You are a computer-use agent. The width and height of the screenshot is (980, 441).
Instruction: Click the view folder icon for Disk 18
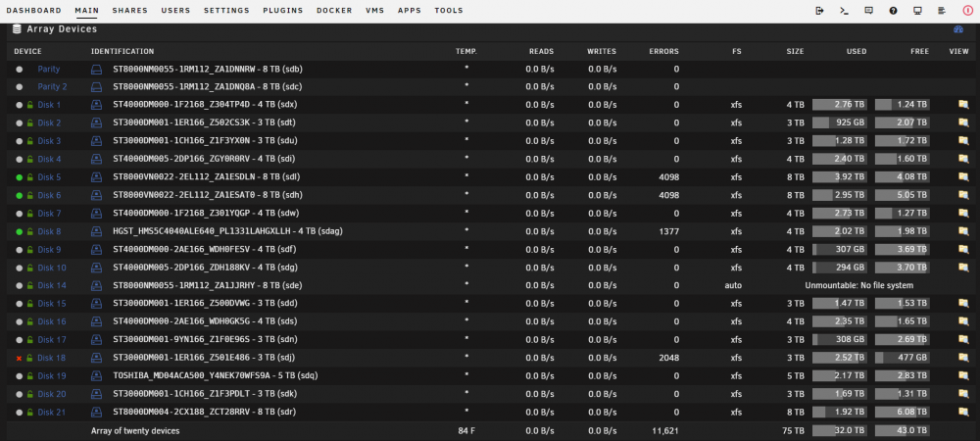click(x=963, y=359)
